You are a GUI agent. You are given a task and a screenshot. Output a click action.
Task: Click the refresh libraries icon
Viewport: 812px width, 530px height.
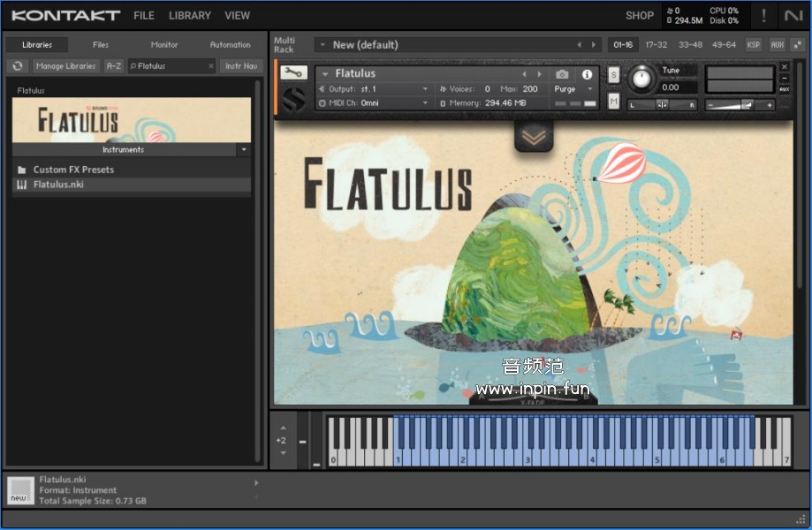click(x=18, y=66)
